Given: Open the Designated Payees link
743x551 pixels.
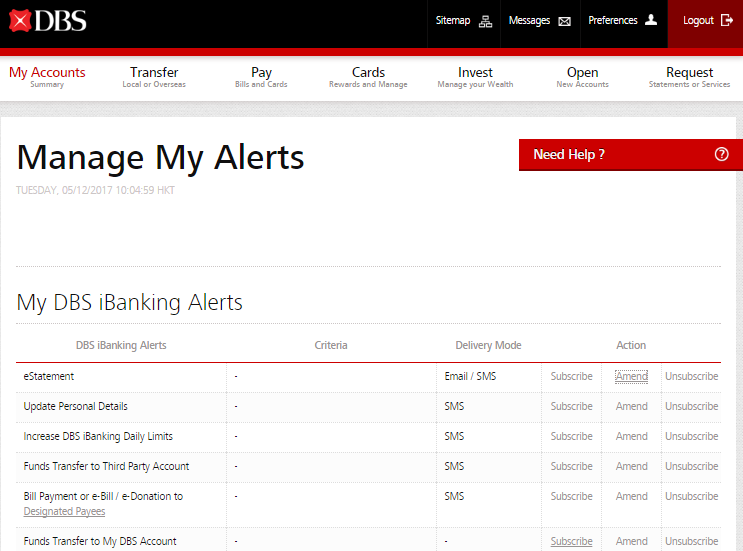Looking at the screenshot, I should [64, 511].
